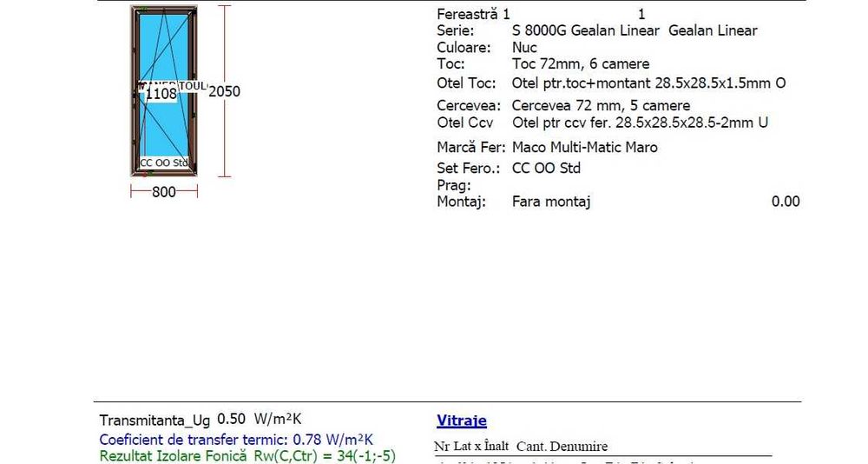Click the 'Culoare:' label
The height and width of the screenshot is (464, 868).
click(x=464, y=47)
